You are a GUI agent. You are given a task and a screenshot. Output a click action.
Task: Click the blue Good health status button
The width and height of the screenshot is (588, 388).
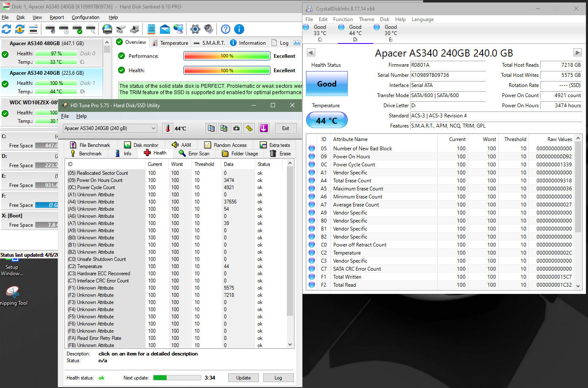327,84
